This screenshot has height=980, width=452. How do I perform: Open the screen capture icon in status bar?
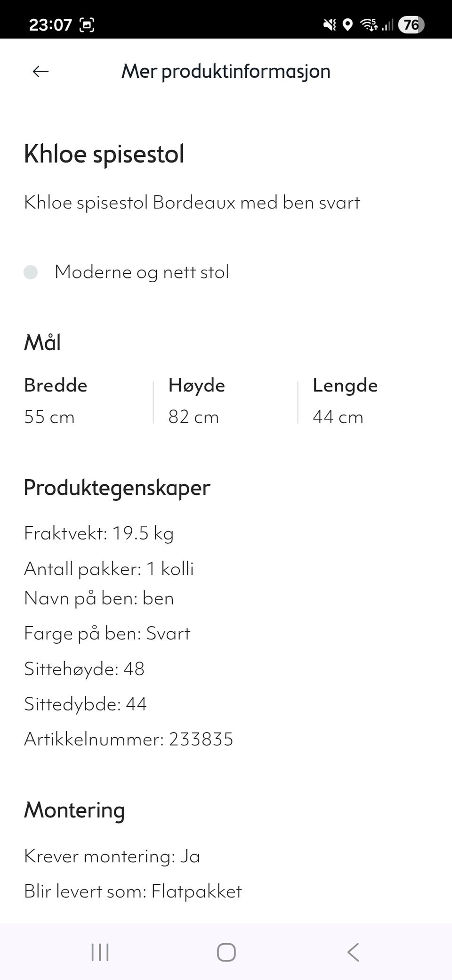point(88,24)
